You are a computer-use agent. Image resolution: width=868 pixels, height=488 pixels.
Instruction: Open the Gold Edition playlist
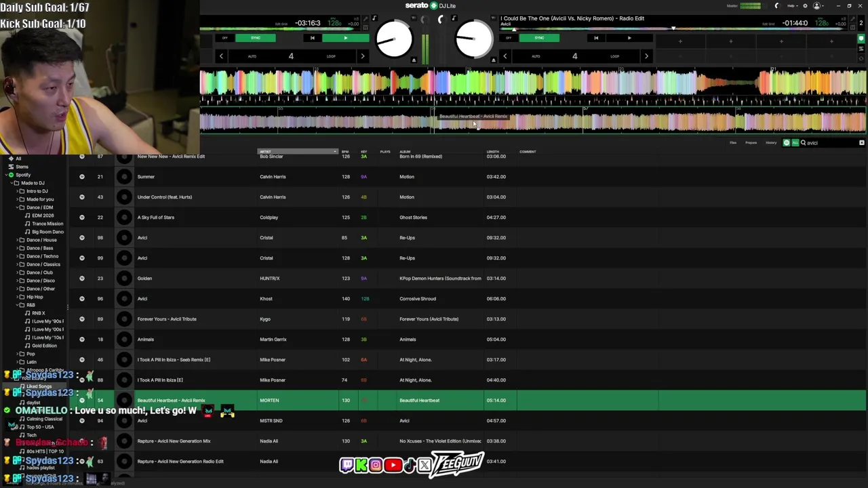pos(44,346)
